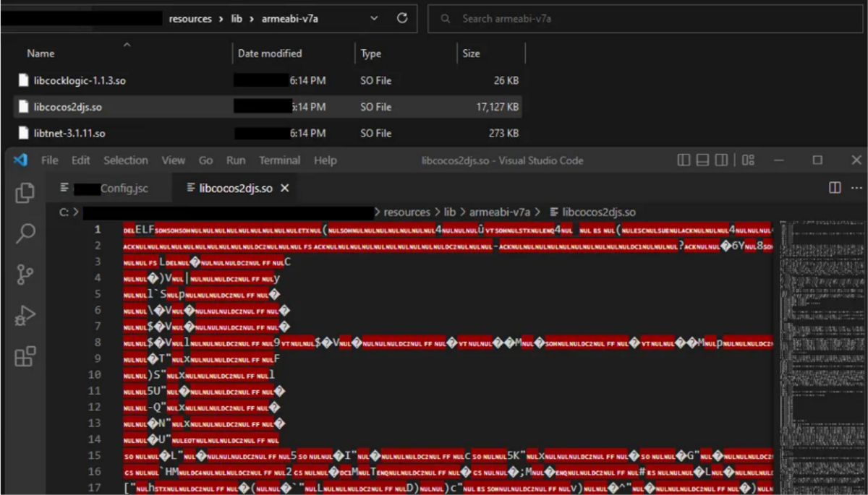Sort files by the Size column
The height and width of the screenshot is (495, 868).
coord(471,53)
